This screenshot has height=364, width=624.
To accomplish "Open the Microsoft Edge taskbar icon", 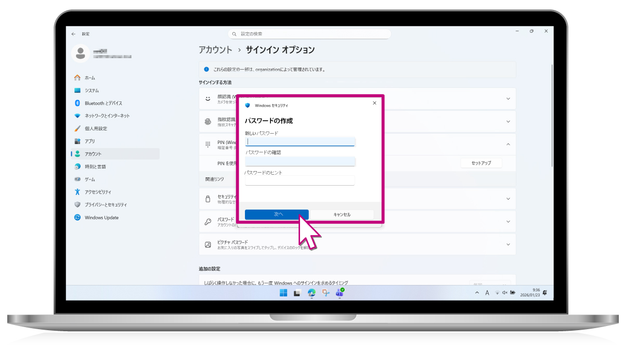I will point(311,293).
